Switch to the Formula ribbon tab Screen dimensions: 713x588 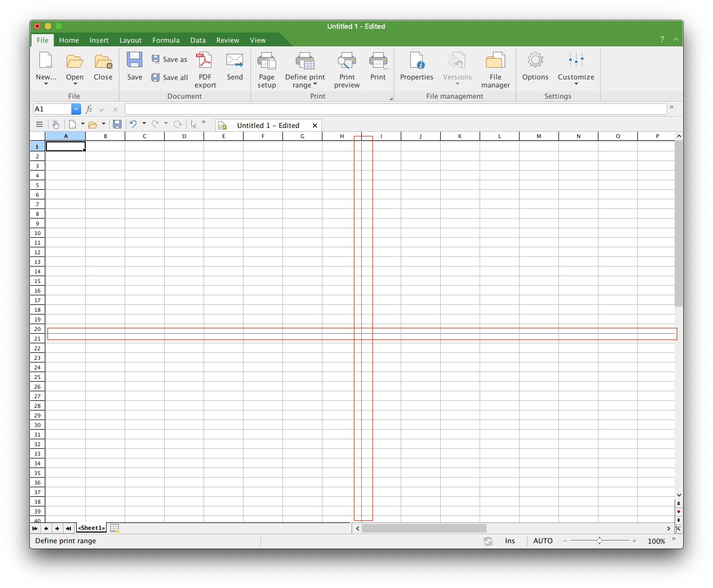(166, 41)
